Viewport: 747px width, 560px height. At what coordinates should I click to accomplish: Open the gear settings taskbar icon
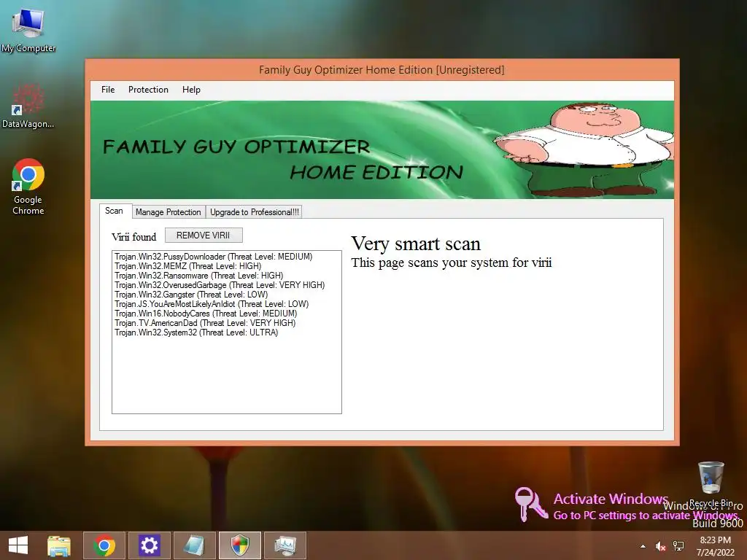point(149,545)
